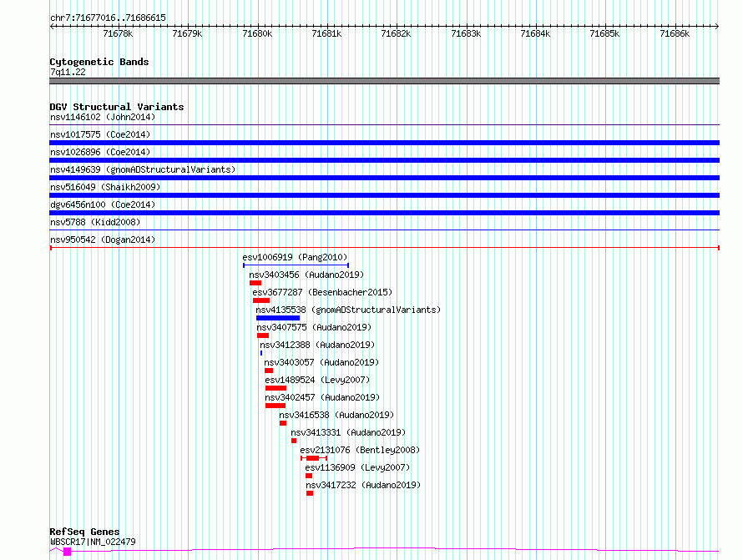Click the DGV Structural Variants track title

(117, 107)
